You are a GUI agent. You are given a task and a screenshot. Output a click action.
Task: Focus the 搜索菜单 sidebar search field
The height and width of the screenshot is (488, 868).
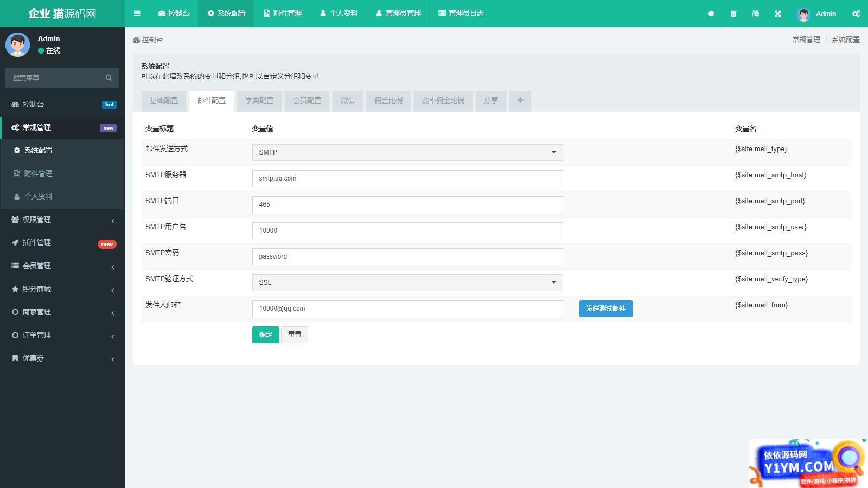pos(54,78)
